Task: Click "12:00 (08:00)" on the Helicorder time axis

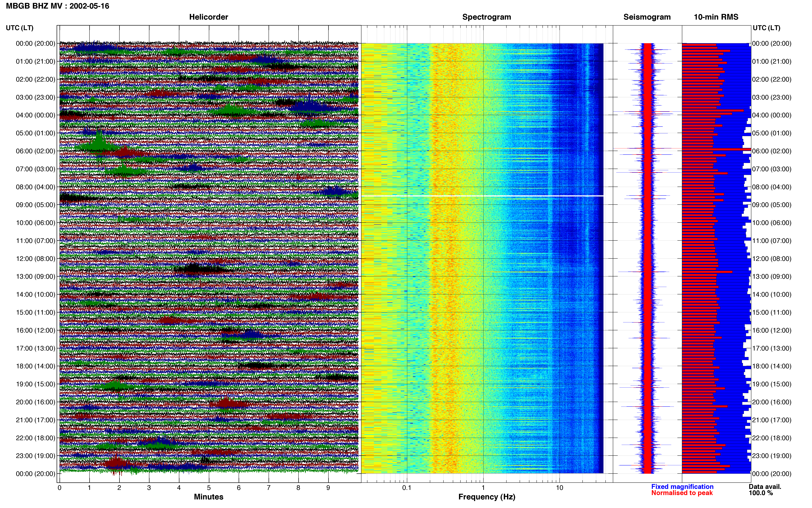Action: (36, 259)
